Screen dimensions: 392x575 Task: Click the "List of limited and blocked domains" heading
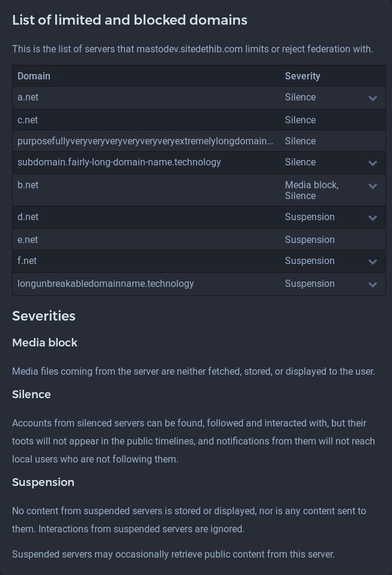coord(130,20)
